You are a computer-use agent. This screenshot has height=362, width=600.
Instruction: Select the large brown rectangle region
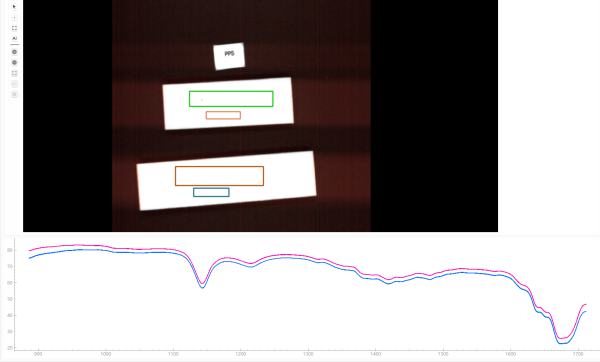click(219, 176)
